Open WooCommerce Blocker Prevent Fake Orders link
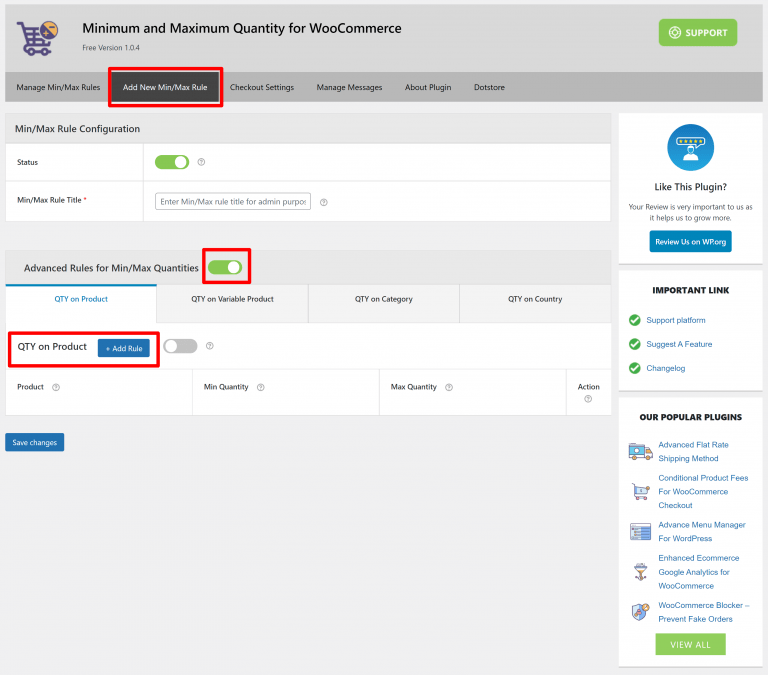The height and width of the screenshot is (675, 768). click(703, 612)
